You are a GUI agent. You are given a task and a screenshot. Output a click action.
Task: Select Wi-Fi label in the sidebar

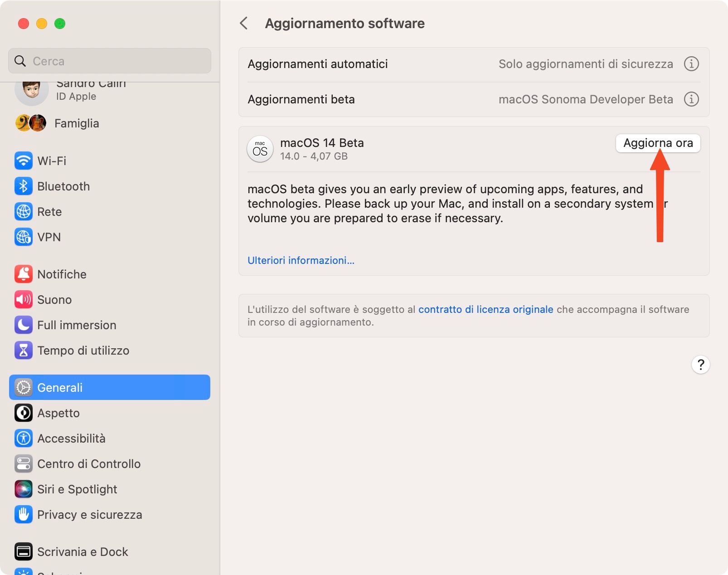(52, 161)
